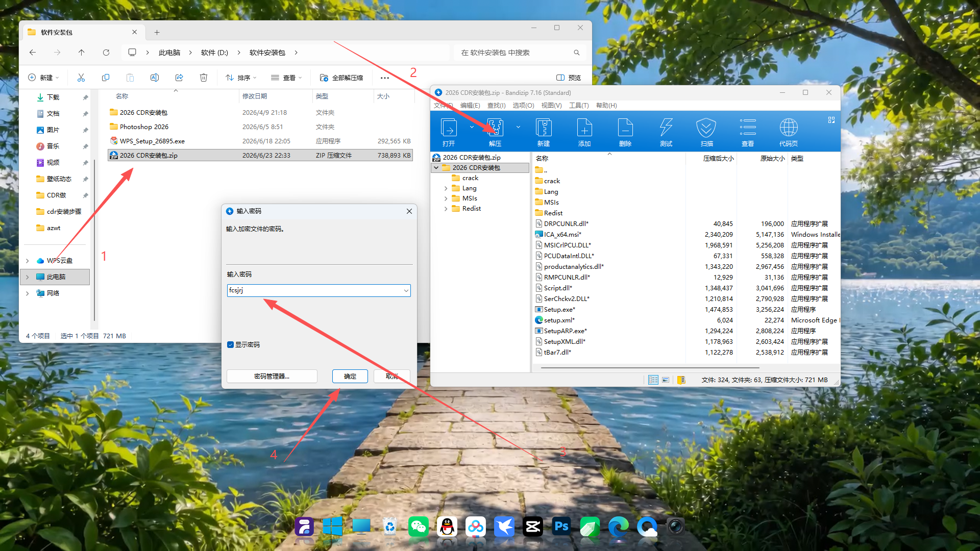The image size is (980, 551).
Task: Toggle the 显示密码 checkbox
Action: [231, 345]
